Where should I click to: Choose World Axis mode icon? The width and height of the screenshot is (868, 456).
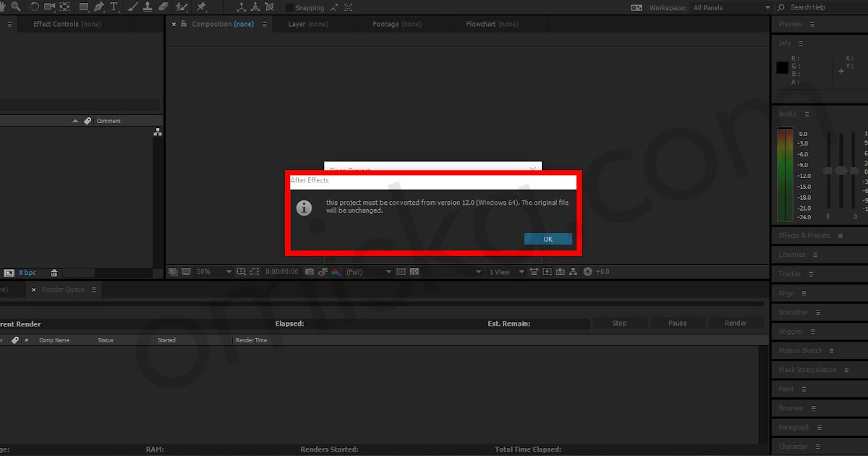(x=255, y=7)
